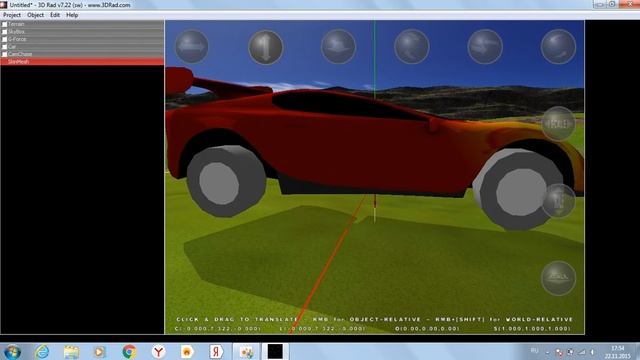Toggle the G-Force object checkbox
Image resolution: width=640 pixels, height=360 pixels.
pyautogui.click(x=4, y=39)
